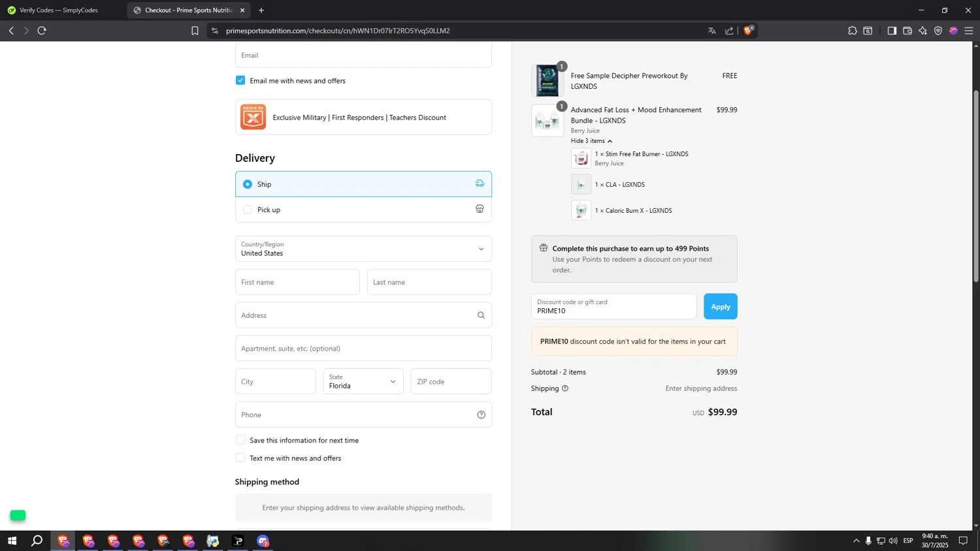This screenshot has height=551, width=980.
Task: Click the GovX ID logo icon
Action: (x=253, y=117)
